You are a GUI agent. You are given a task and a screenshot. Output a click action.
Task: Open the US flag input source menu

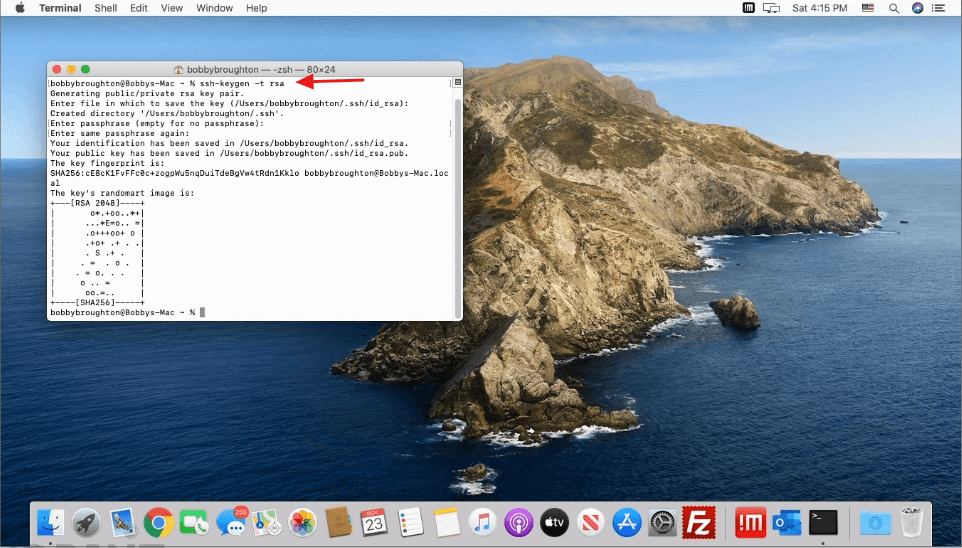pyautogui.click(x=868, y=8)
